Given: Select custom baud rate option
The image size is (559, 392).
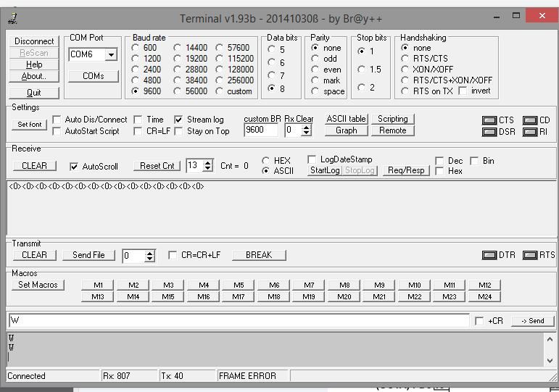Looking at the screenshot, I should 219,91.
